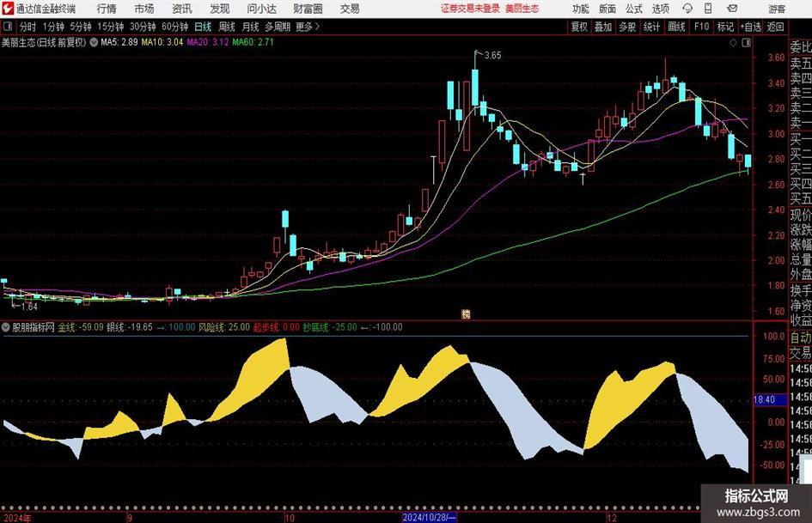
Task: Click the 美丽生态 stock name in title bar
Action: tap(522, 9)
